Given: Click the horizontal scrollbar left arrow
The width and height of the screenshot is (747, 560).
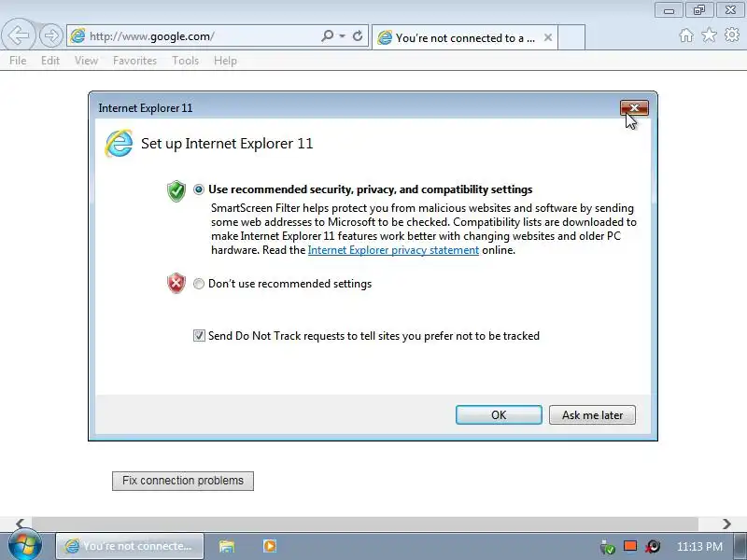Looking at the screenshot, I should [20, 524].
